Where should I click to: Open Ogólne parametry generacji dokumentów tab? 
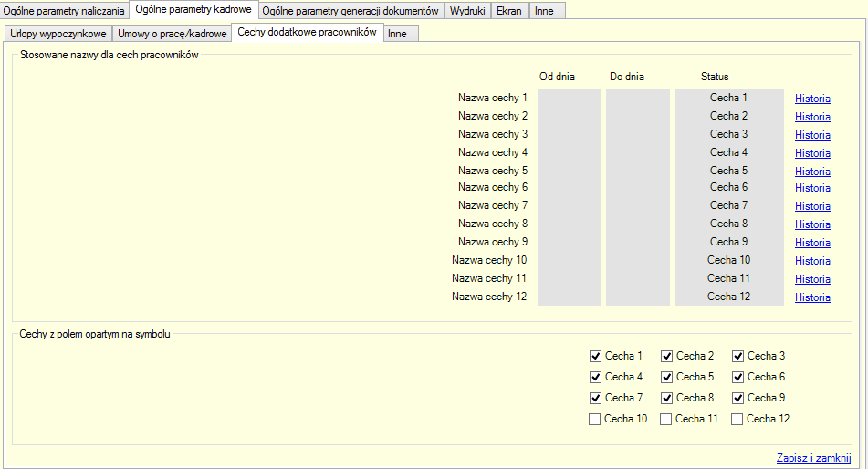pyautogui.click(x=350, y=11)
